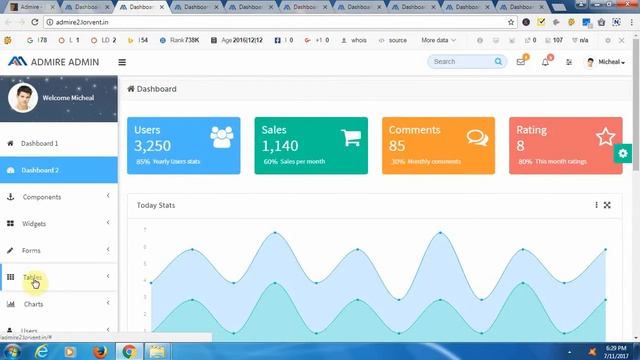Expand the Charts sidebar menu
The image size is (640, 360).
pyautogui.click(x=59, y=304)
